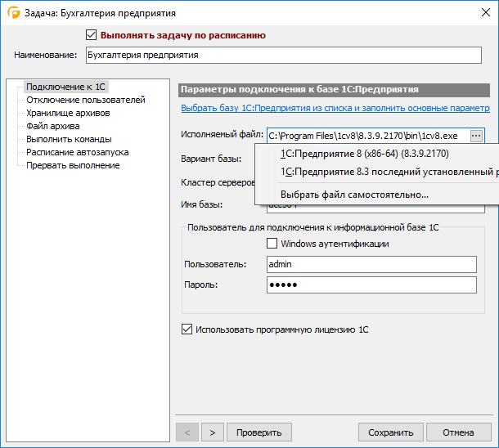499x448 pixels.
Task: Open 'Отключение пользователей' section
Action: [x=86, y=100]
